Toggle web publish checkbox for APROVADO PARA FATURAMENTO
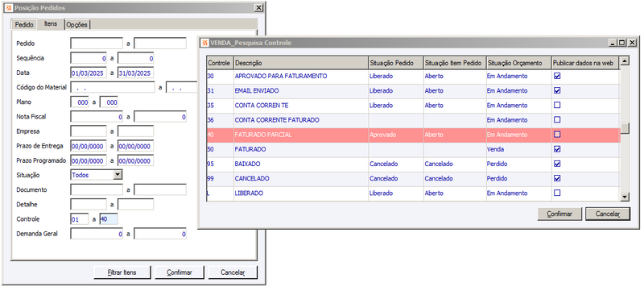The width and height of the screenshot is (644, 291). tap(557, 76)
